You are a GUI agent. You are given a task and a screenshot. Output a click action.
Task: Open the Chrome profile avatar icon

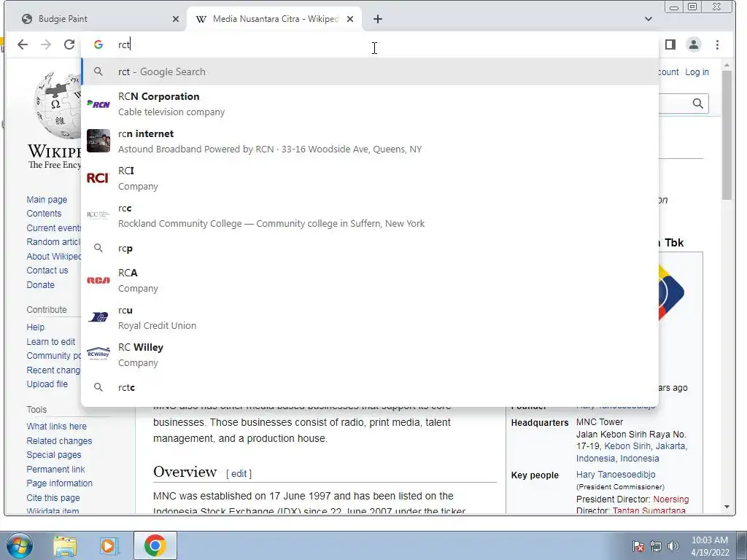694,44
